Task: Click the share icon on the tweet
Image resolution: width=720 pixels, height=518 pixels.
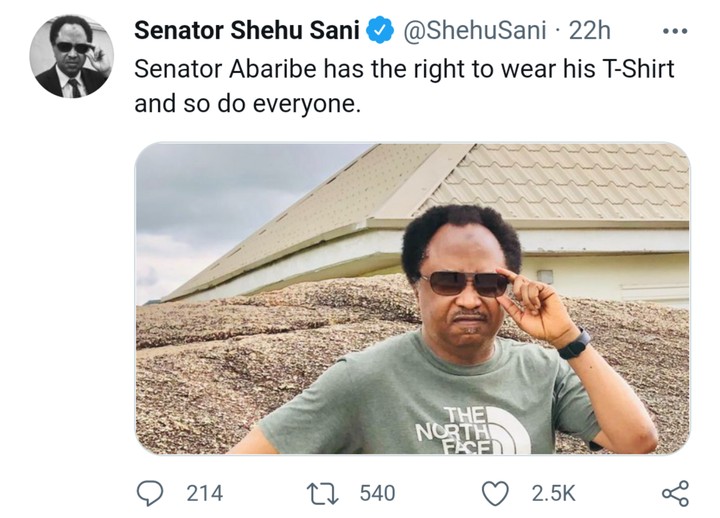Action: click(x=676, y=492)
